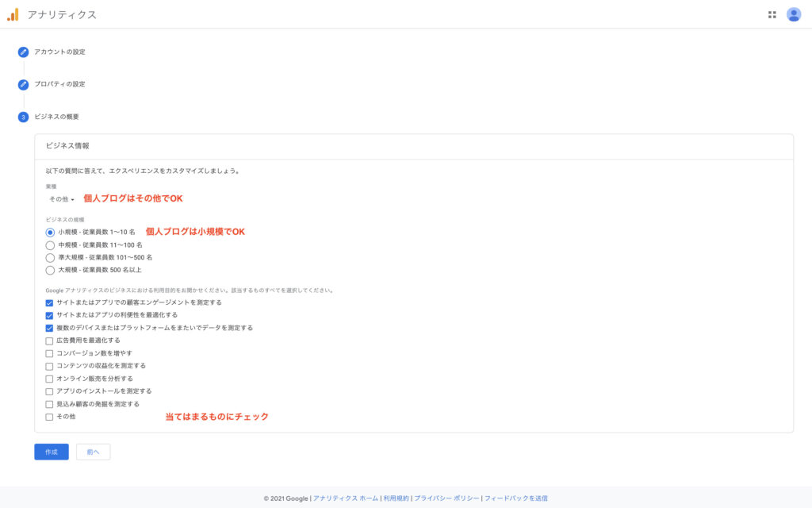Click the アカウントの設定 step edit icon
The height and width of the screenshot is (508, 812).
[23, 52]
